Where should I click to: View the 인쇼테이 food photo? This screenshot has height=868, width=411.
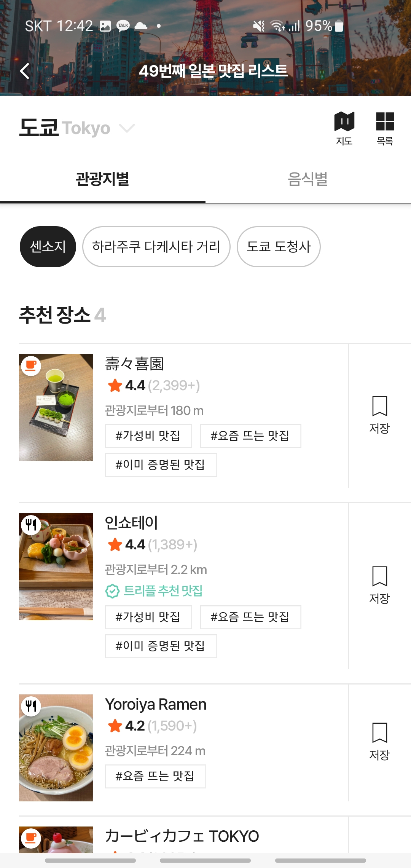coord(56,566)
